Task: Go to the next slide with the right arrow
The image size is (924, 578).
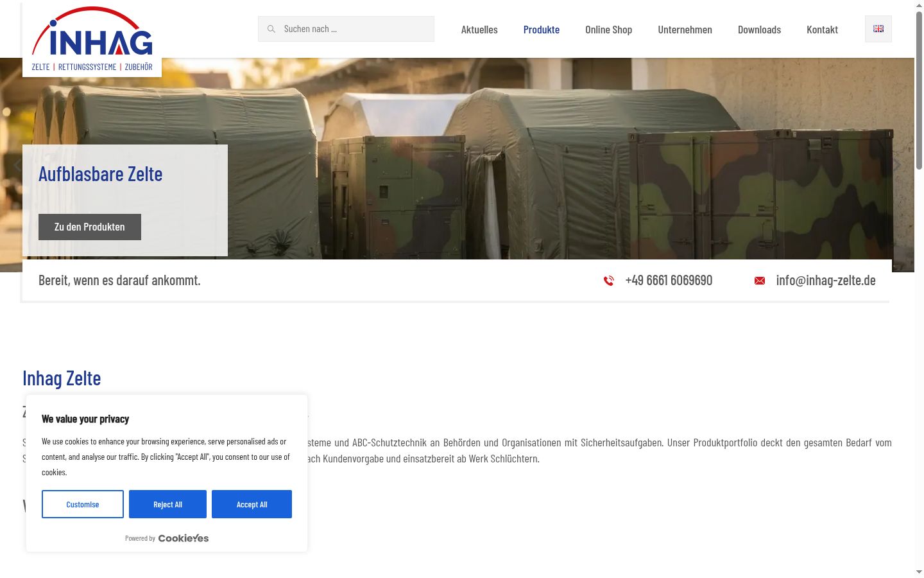Action: tap(897, 165)
